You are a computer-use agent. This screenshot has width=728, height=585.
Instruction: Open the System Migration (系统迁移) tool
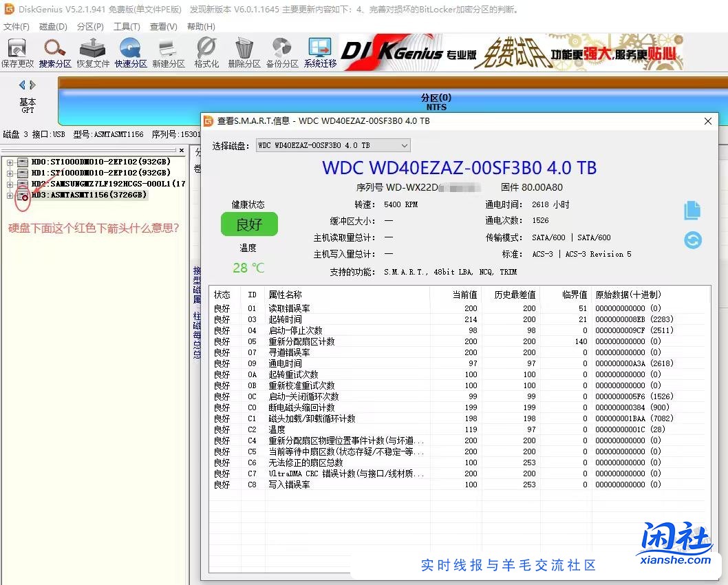click(321, 52)
